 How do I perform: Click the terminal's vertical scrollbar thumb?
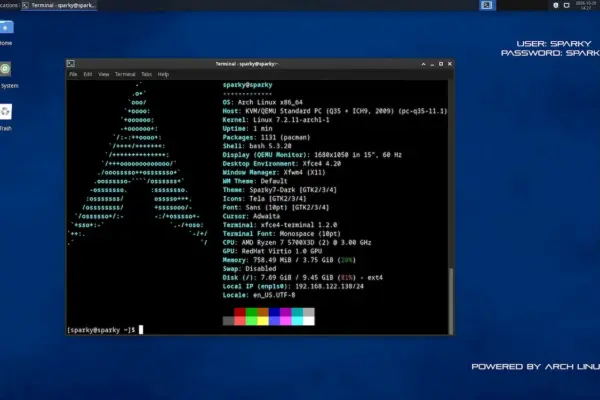point(451,301)
